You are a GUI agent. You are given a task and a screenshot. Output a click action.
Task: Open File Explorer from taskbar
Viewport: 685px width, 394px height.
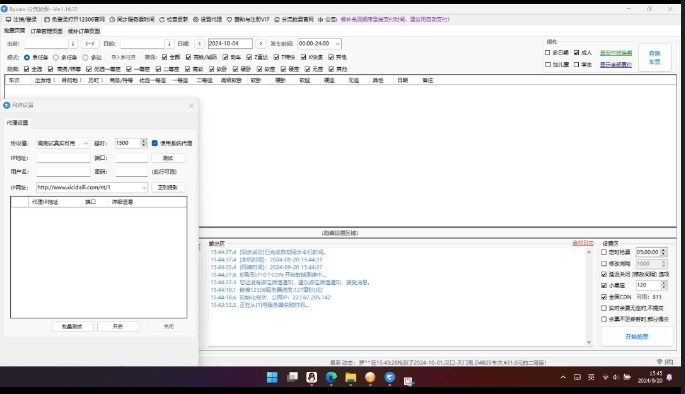(351, 377)
